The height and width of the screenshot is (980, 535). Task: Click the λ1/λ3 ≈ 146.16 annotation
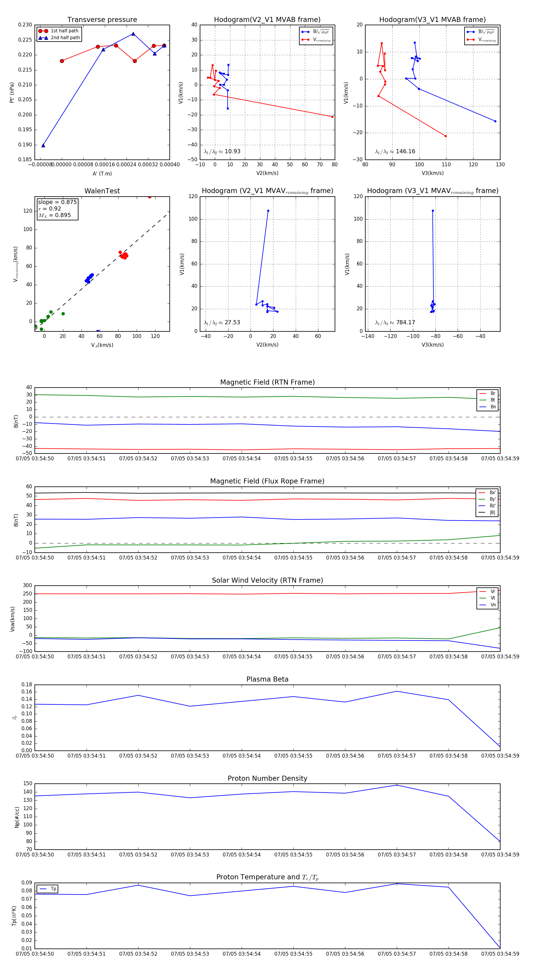pos(395,151)
